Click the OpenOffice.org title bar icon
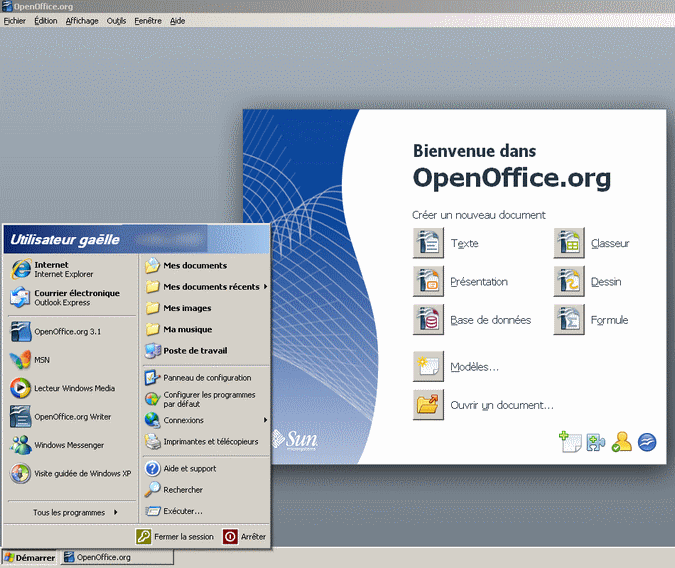675x568 pixels. [x=7, y=6]
